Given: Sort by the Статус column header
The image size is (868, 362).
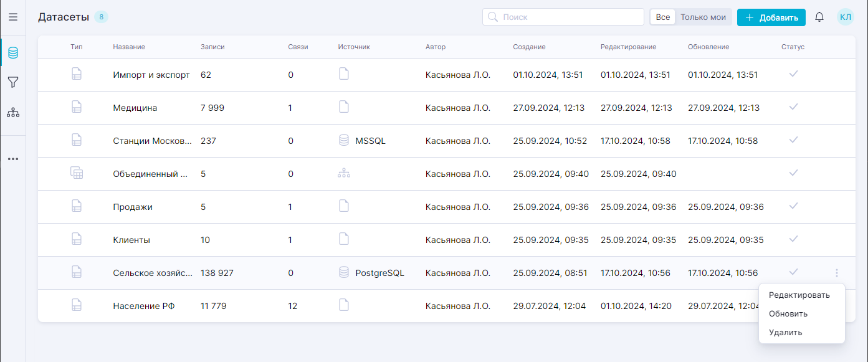Looking at the screenshot, I should [793, 47].
